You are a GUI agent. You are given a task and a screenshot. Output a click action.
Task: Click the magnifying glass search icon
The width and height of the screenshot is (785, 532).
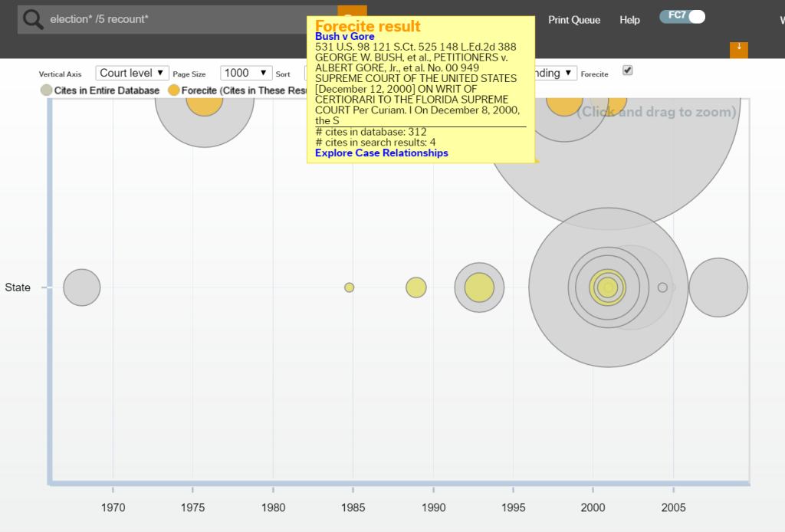point(33,19)
